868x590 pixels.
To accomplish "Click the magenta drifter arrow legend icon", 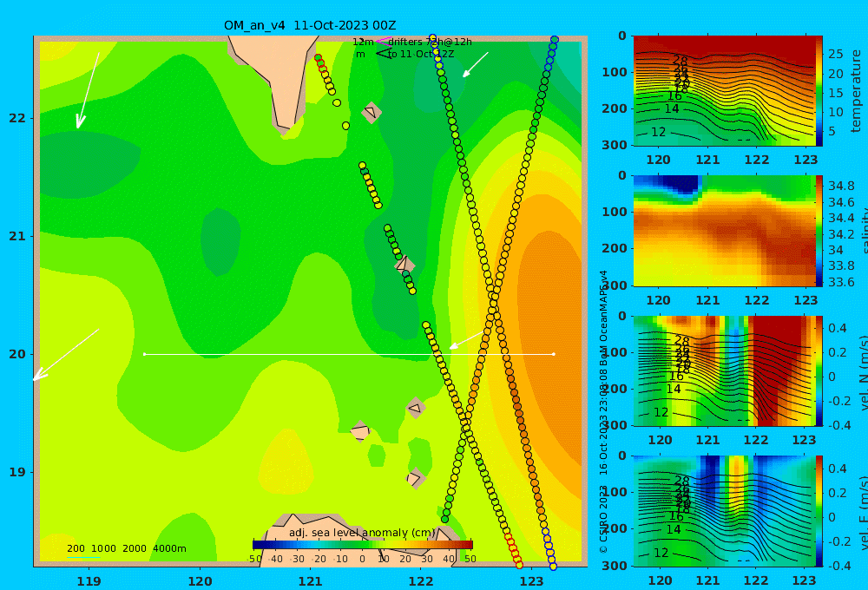I will [383, 42].
